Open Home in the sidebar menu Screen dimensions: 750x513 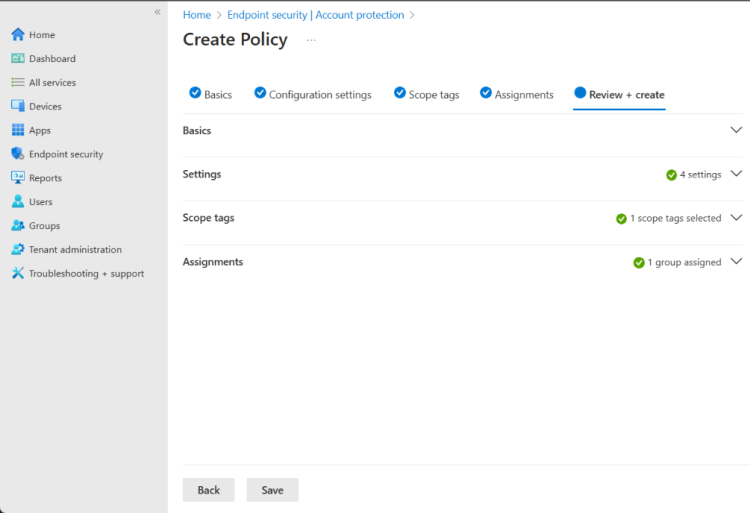click(42, 35)
